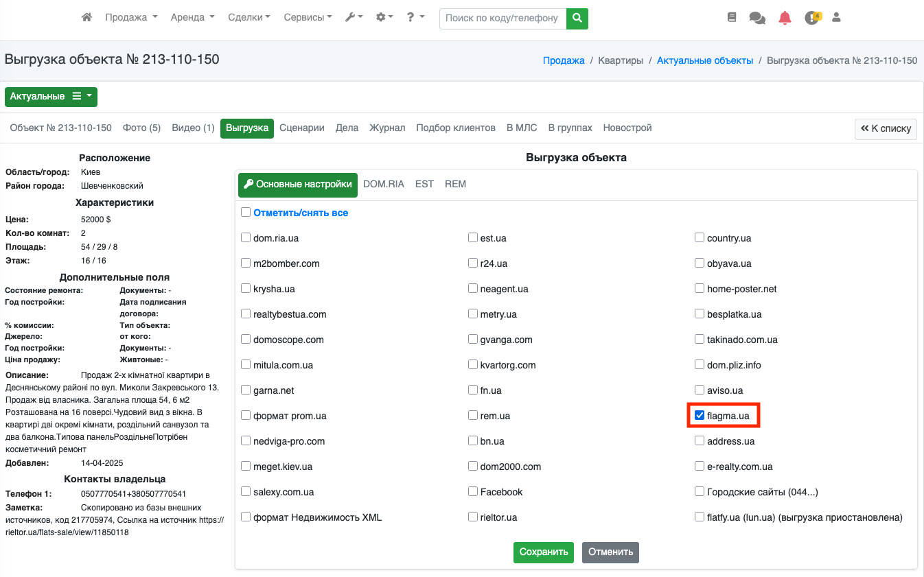The width and height of the screenshot is (924, 577).
Task: Toggle the 'Отметить/снять все' checkbox
Action: pos(246,213)
